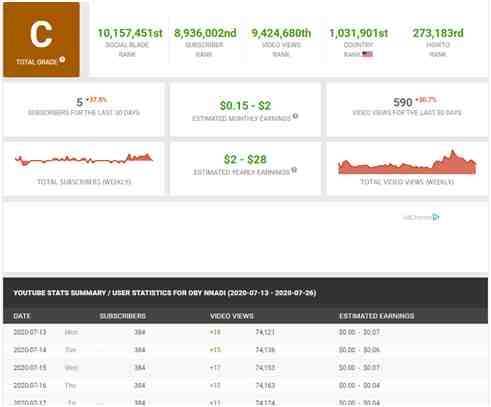Select the 2020-07-13 date cell
Viewport: 491px width, 407px height.
[x=30, y=332]
